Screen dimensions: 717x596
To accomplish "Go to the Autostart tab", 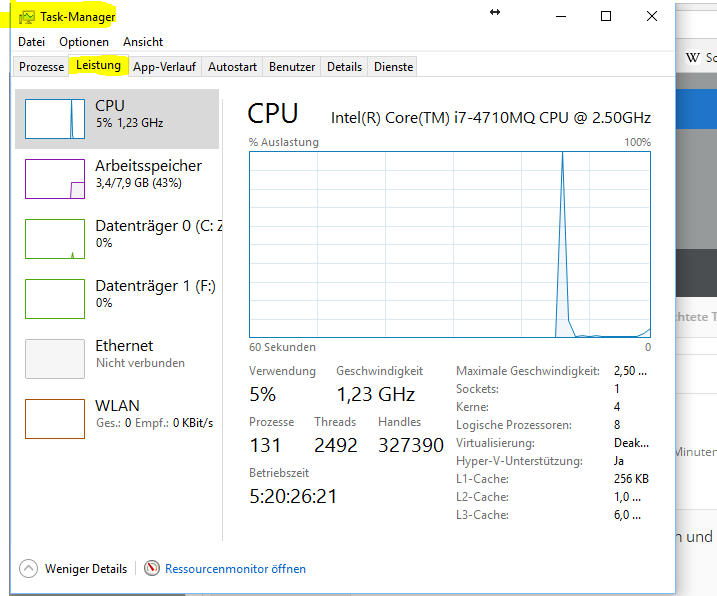I will click(232, 67).
